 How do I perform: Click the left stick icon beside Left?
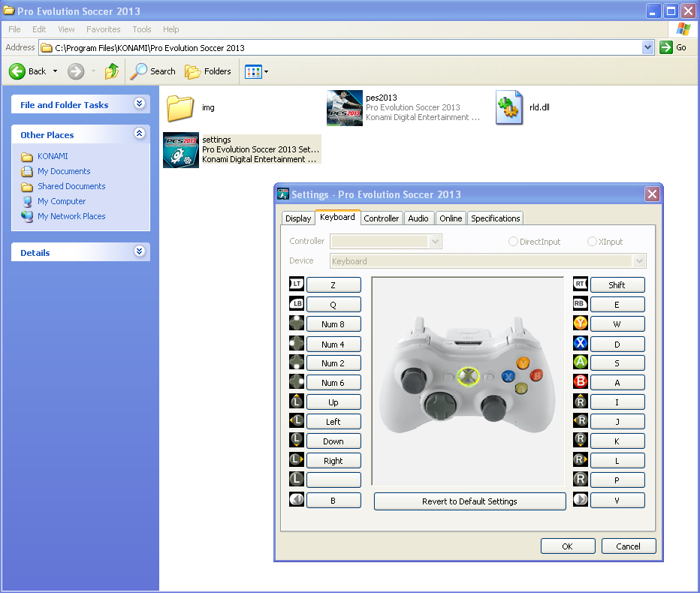point(297,420)
